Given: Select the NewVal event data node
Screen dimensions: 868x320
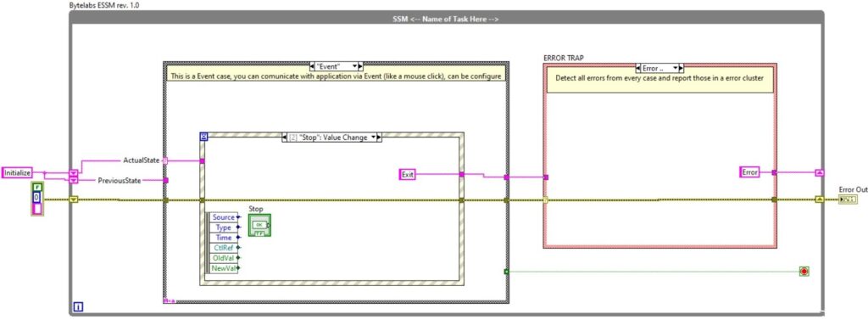Looking at the screenshot, I should [223, 268].
